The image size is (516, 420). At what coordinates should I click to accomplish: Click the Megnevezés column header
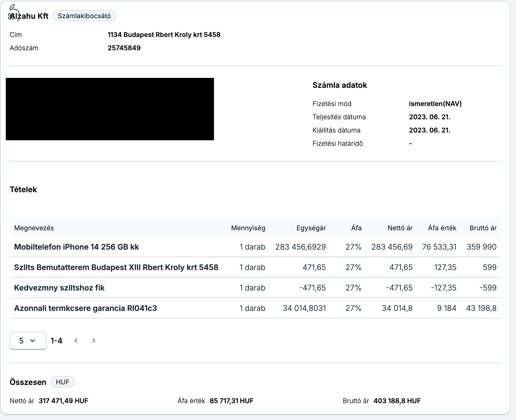point(34,228)
